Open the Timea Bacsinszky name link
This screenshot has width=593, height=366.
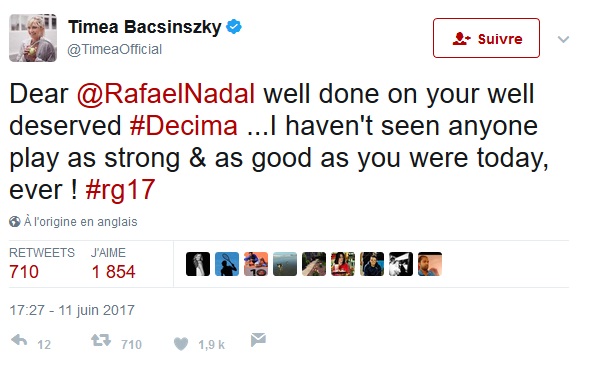coord(144,27)
